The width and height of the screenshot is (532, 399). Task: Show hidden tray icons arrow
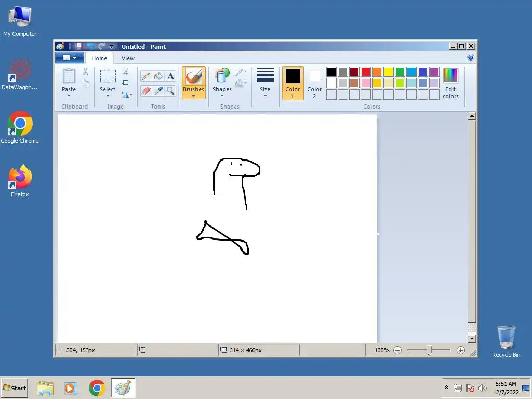pos(446,388)
